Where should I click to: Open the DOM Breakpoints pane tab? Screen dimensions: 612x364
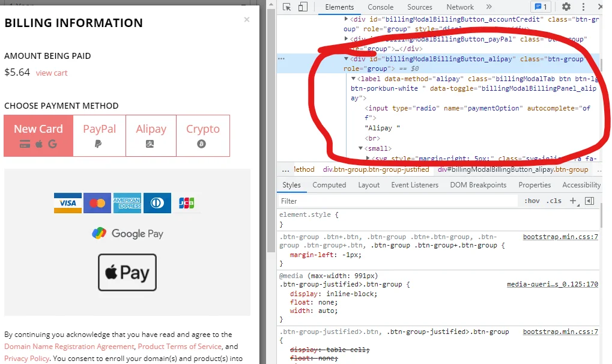coord(478,185)
